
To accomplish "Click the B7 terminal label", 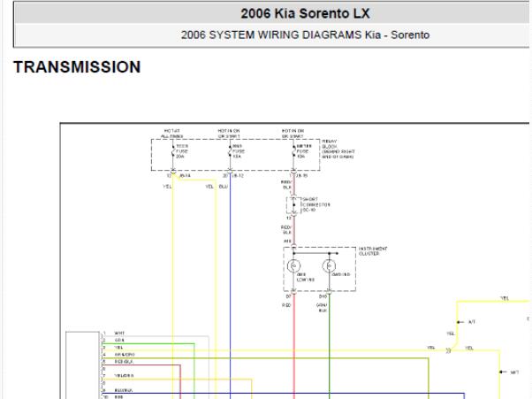I will pyautogui.click(x=288, y=296).
